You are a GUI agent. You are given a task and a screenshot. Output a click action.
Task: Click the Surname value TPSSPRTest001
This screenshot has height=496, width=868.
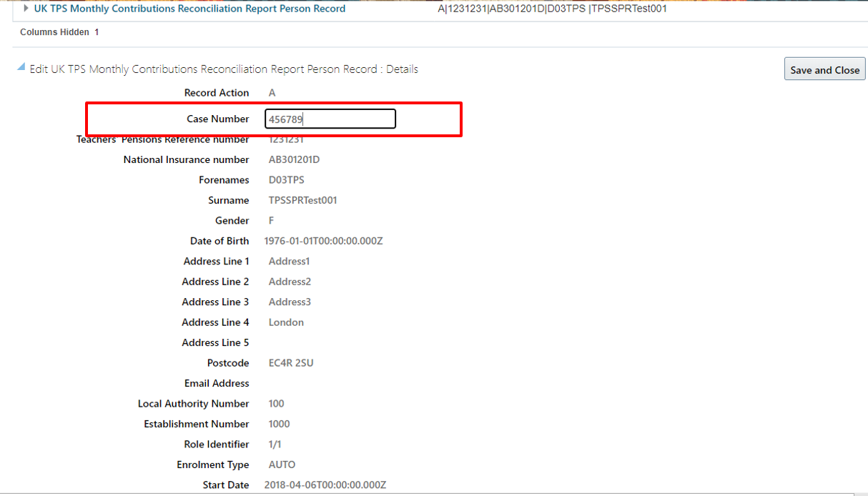point(302,200)
